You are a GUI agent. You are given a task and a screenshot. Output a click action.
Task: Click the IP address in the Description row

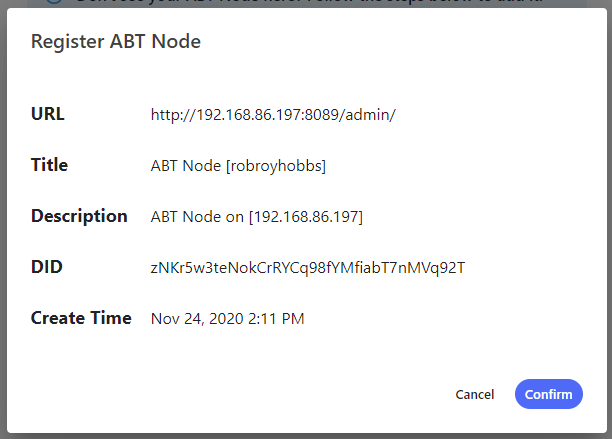point(306,217)
